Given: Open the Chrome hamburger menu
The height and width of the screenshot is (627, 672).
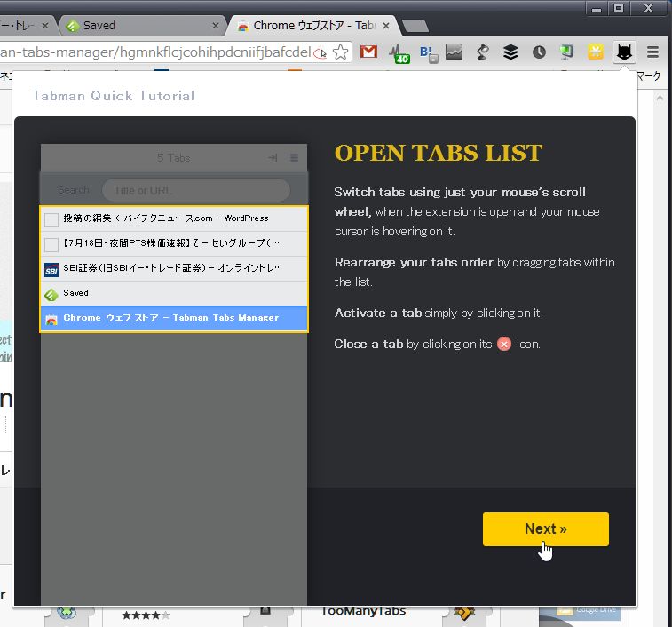Looking at the screenshot, I should click(652, 52).
